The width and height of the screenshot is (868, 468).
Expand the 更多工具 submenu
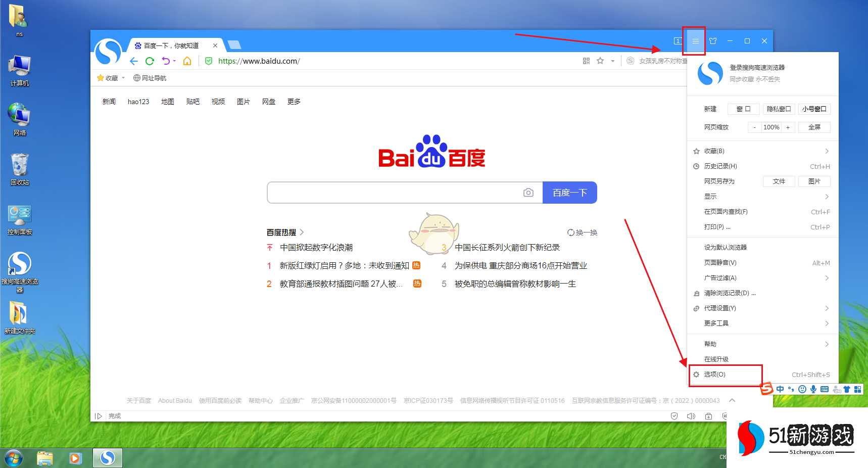715,323
